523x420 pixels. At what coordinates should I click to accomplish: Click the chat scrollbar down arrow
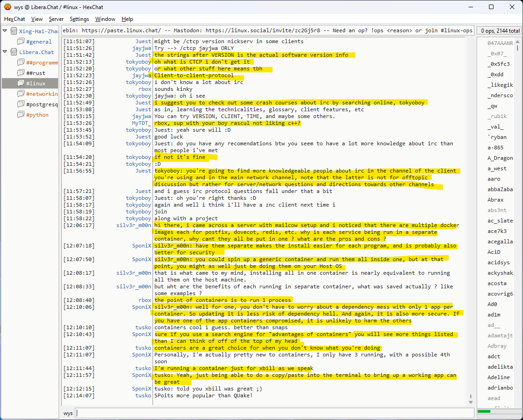tap(471, 402)
